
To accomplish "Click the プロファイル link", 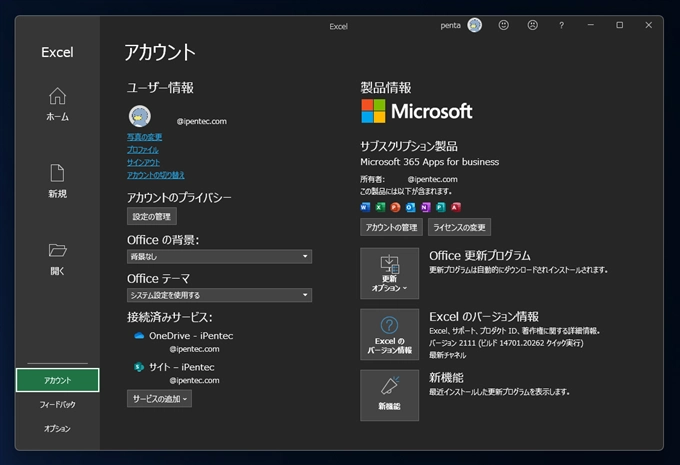I will point(143,150).
